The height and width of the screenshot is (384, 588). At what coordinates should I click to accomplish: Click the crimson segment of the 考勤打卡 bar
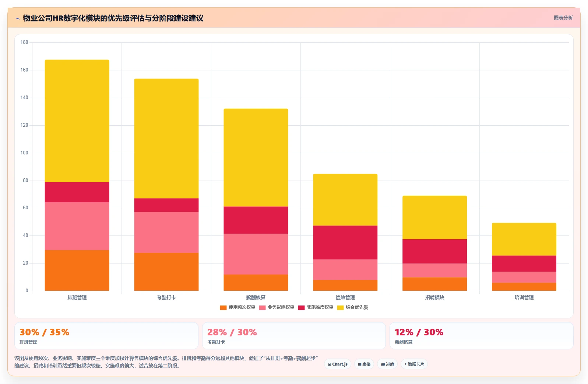[166, 205]
